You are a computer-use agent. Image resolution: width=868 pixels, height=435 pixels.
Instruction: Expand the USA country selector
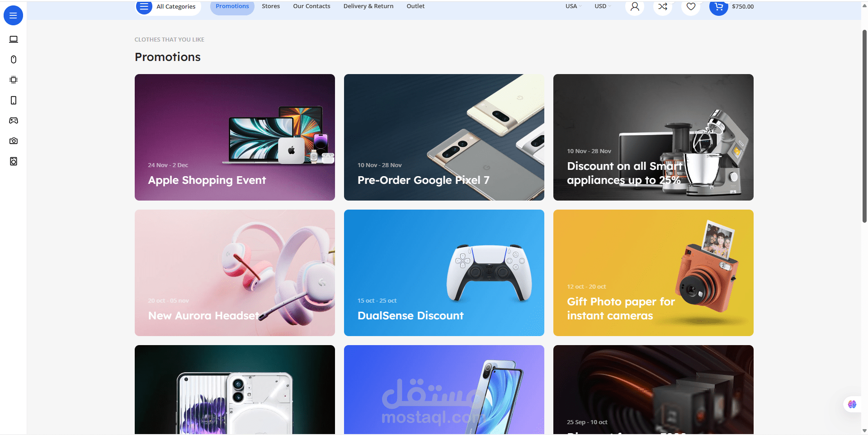(x=572, y=6)
